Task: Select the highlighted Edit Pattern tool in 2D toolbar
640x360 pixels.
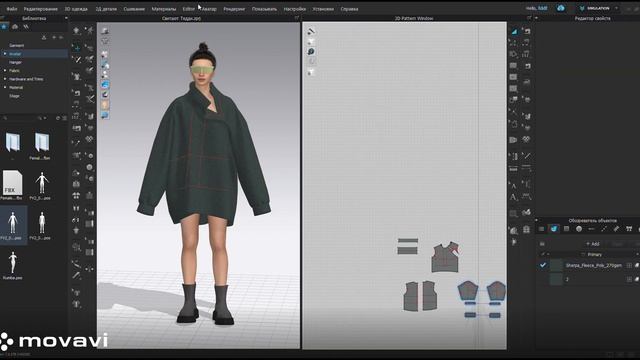Action: click(x=514, y=31)
